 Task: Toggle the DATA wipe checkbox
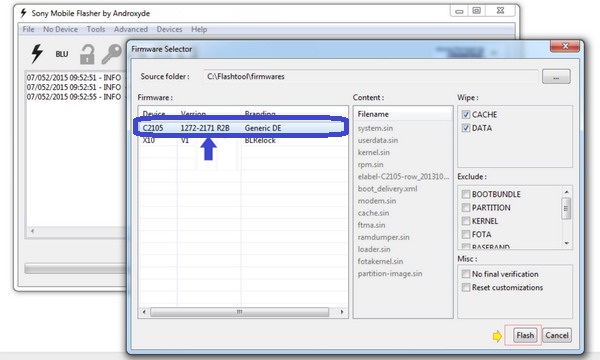(466, 128)
